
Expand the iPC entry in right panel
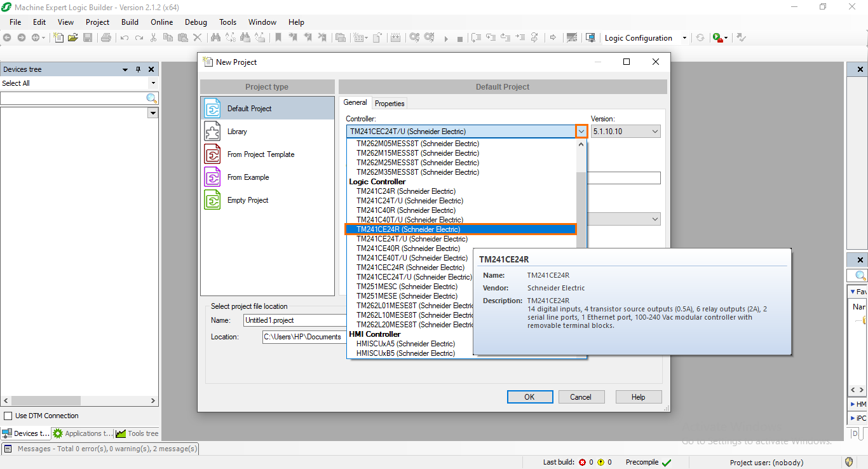(x=853, y=418)
